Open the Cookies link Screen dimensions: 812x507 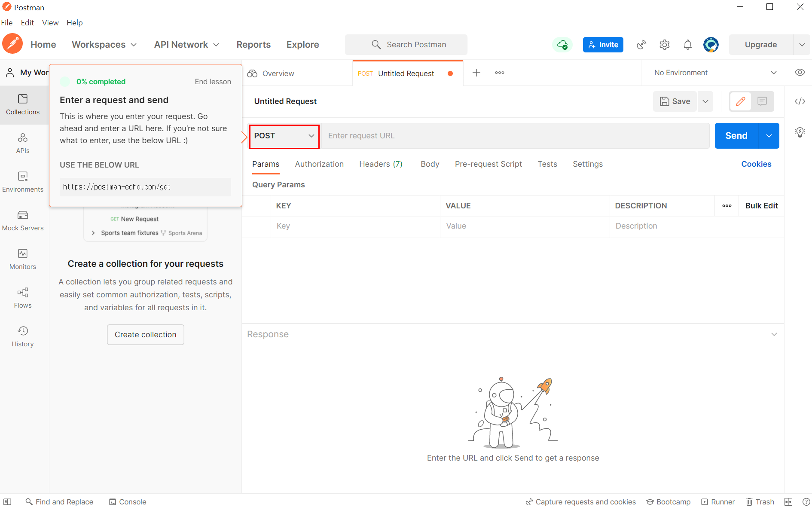pos(756,164)
